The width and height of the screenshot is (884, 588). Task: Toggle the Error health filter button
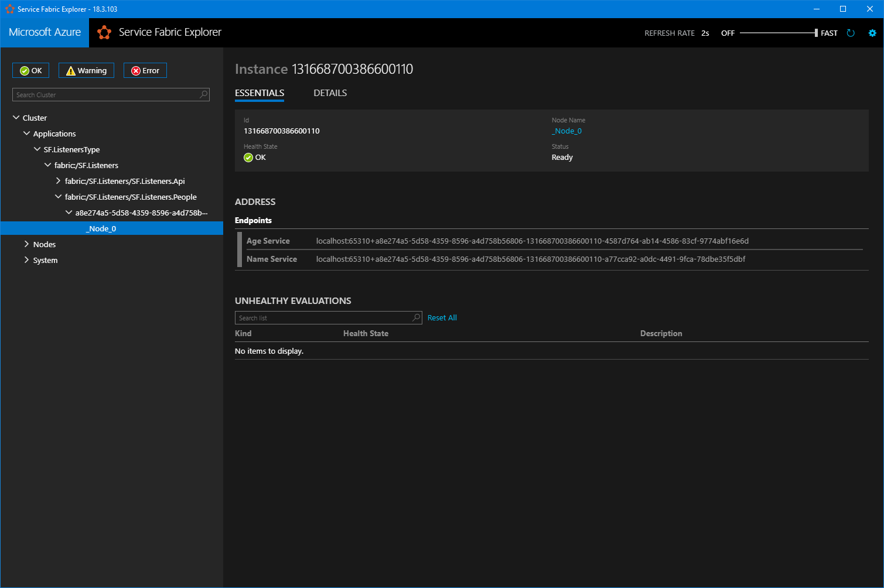click(145, 70)
